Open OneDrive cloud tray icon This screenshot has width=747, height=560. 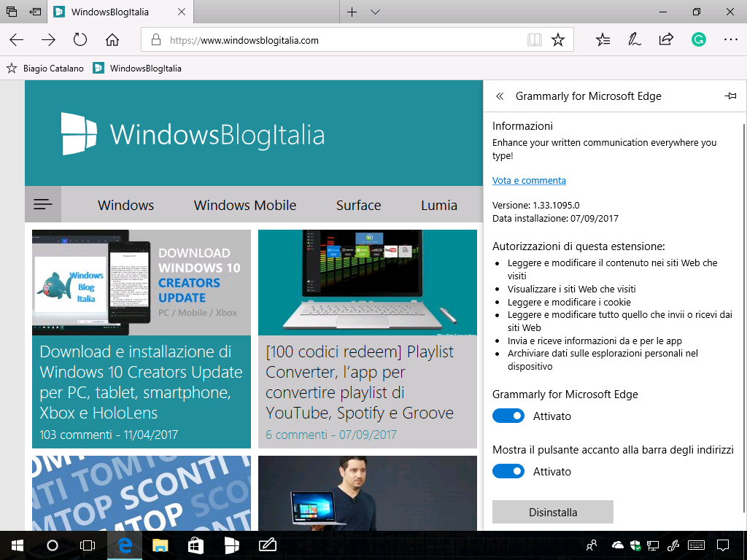[x=617, y=545]
